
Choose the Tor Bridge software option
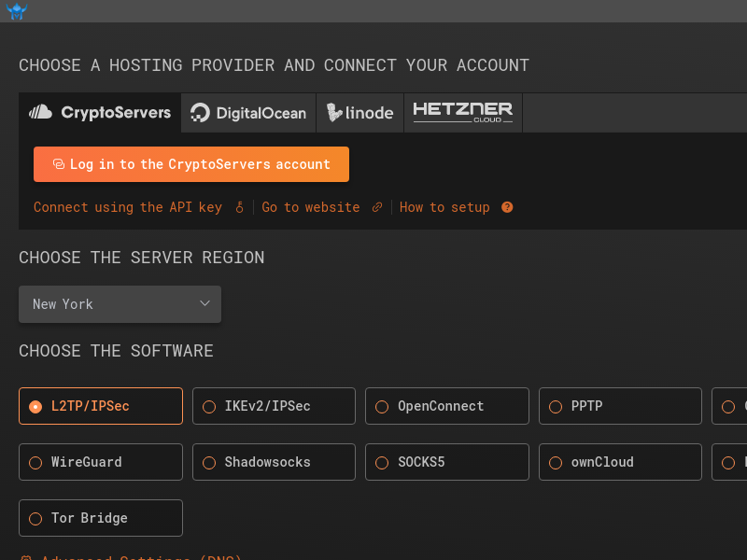101,518
